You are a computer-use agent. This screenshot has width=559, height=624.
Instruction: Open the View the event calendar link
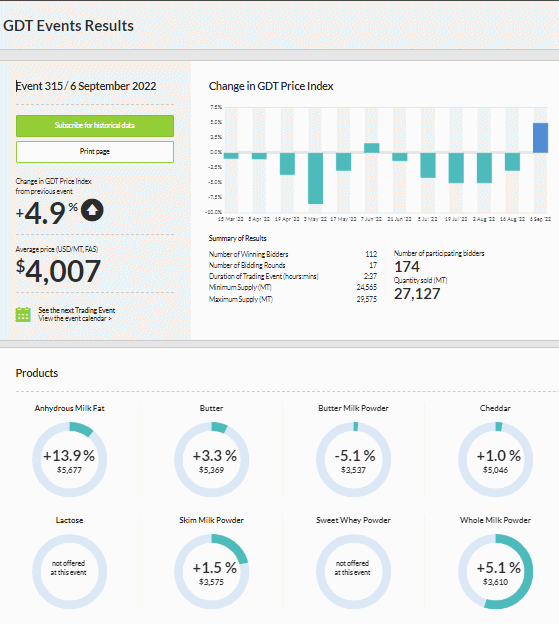coord(75,319)
